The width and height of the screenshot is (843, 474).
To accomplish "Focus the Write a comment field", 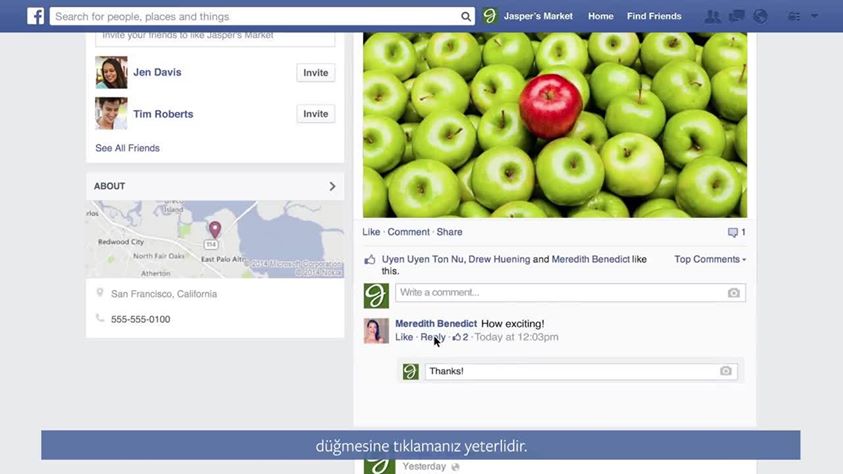I will (570, 293).
